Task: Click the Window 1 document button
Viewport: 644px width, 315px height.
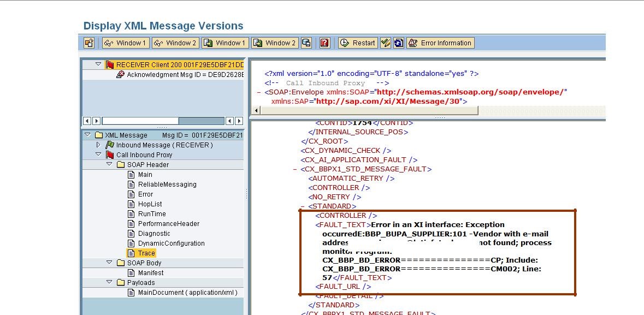Action: [x=224, y=43]
